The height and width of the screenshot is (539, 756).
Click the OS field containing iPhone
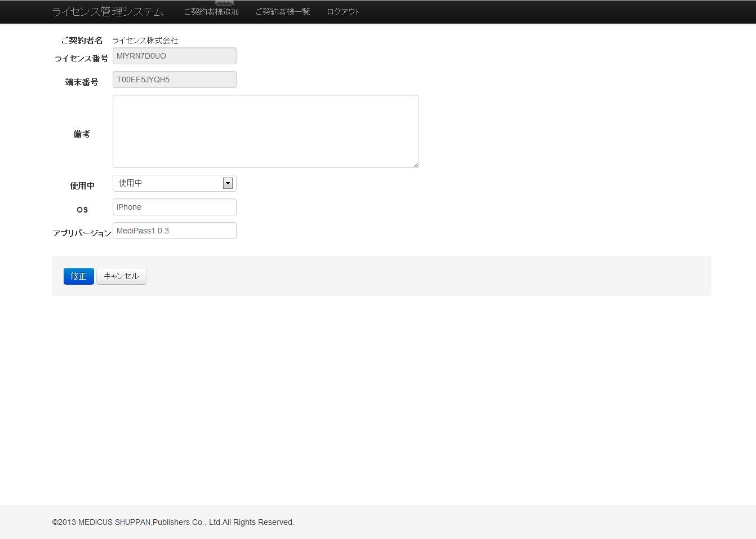point(175,207)
